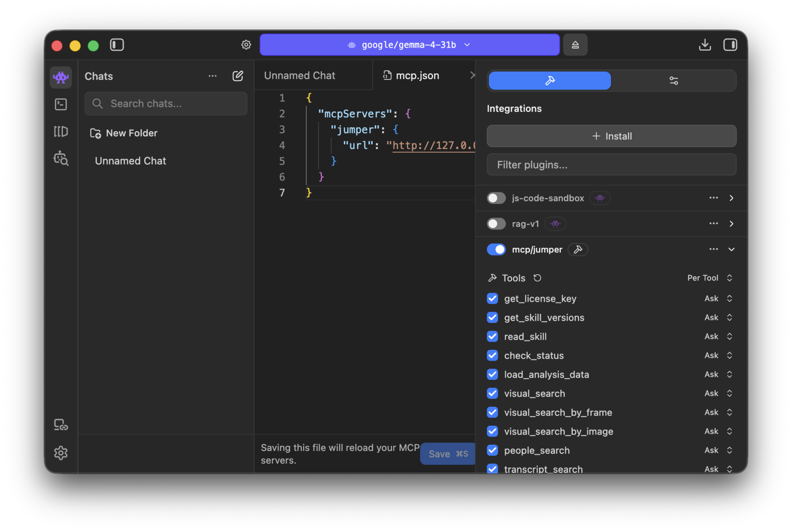Open the google/gemma-4-31b model selector
The image size is (792, 532).
point(410,45)
